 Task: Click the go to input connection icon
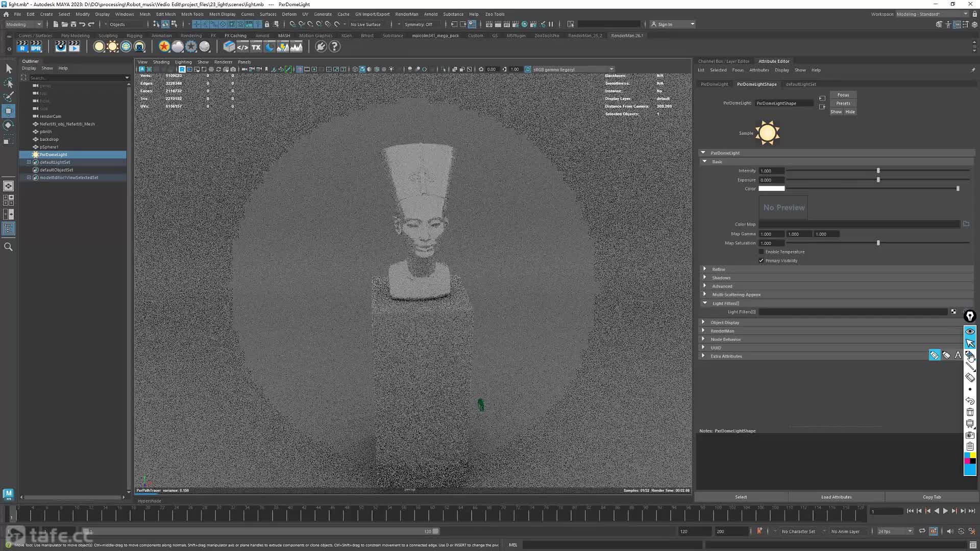822,98
